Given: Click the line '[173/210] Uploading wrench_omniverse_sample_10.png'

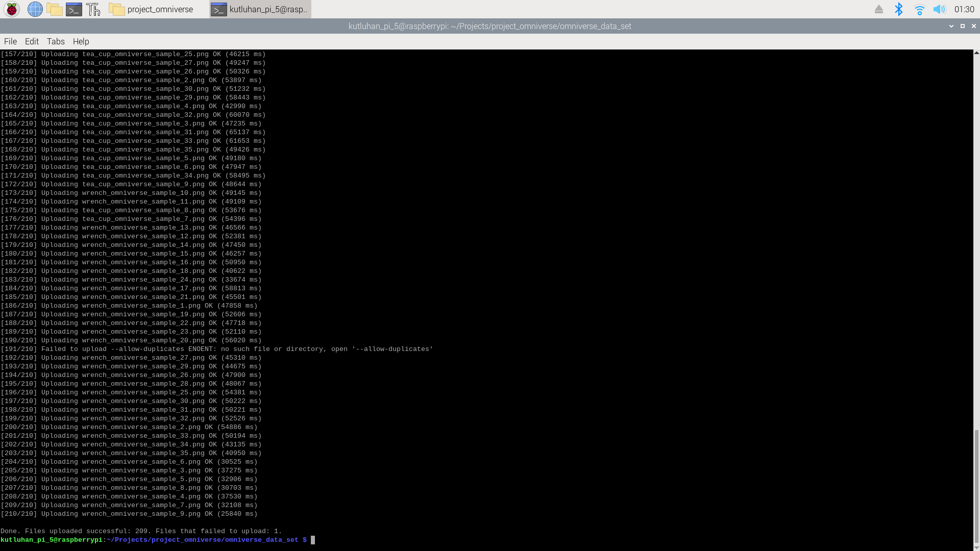Looking at the screenshot, I should 131,193.
